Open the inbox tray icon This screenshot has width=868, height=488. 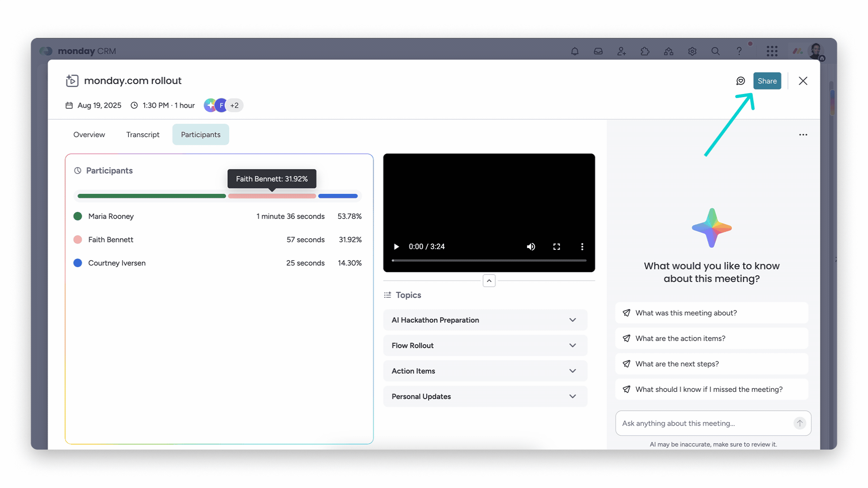[598, 52]
